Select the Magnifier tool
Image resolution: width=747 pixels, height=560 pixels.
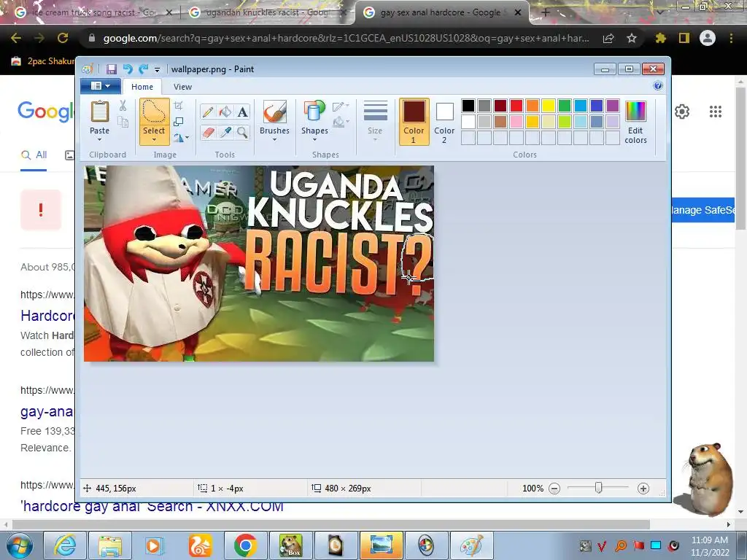coord(242,132)
